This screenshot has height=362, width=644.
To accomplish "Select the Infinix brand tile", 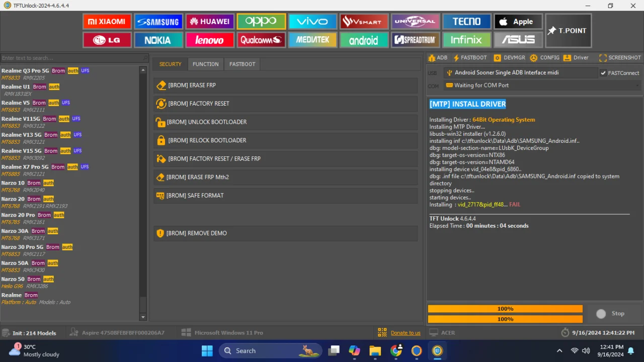I will pyautogui.click(x=466, y=40).
